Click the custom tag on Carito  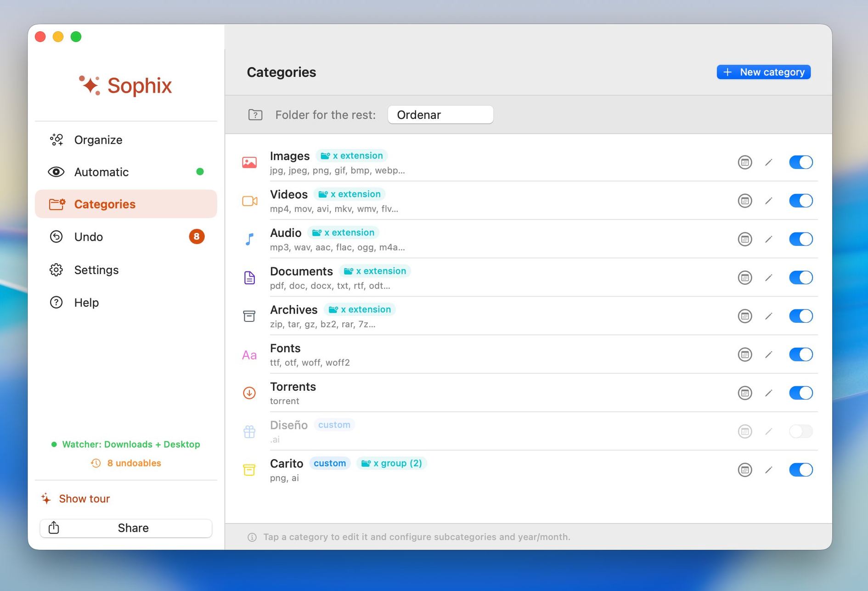[x=330, y=463]
